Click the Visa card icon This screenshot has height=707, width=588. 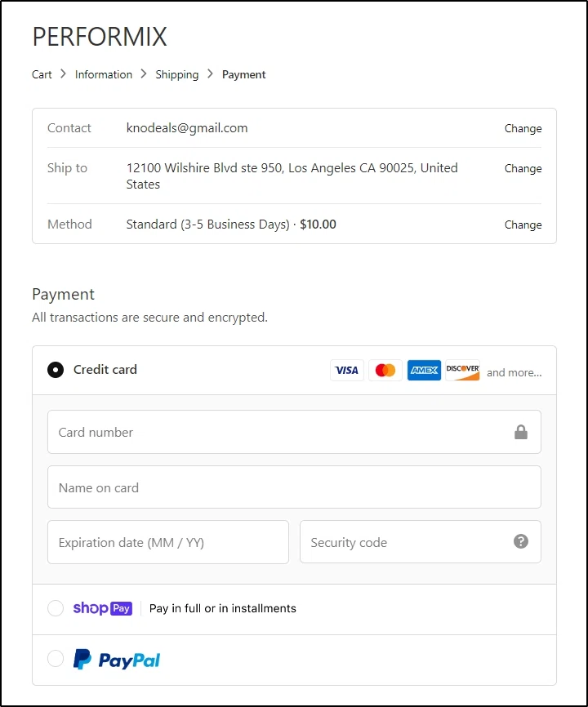tap(346, 370)
